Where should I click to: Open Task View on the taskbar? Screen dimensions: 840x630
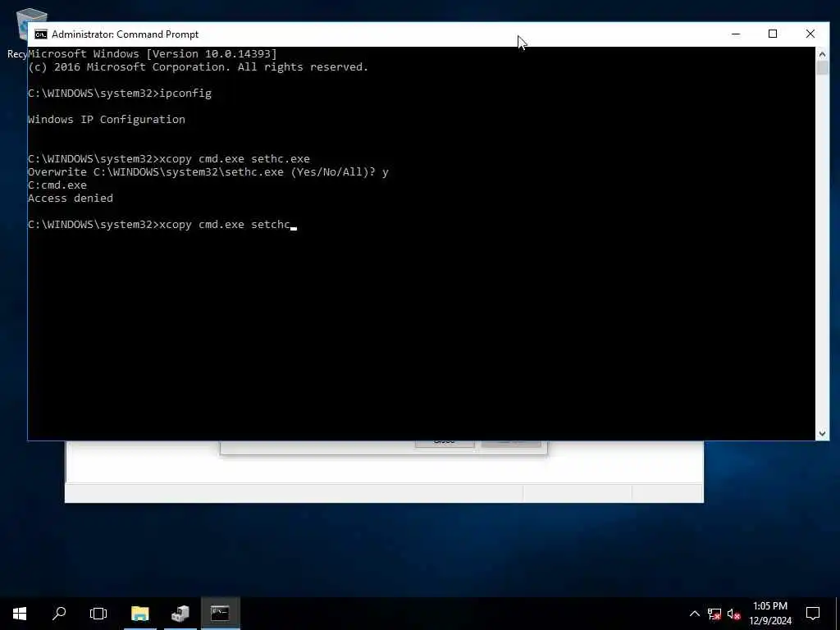pyautogui.click(x=98, y=614)
